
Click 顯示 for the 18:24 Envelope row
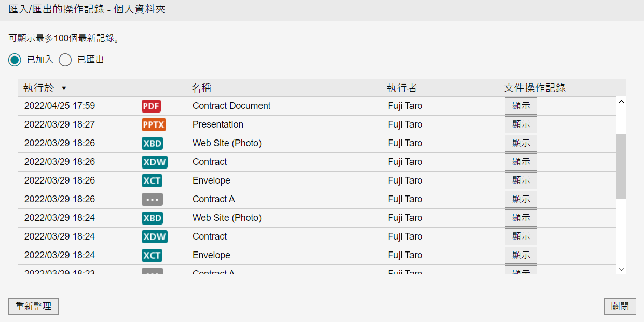click(x=521, y=255)
